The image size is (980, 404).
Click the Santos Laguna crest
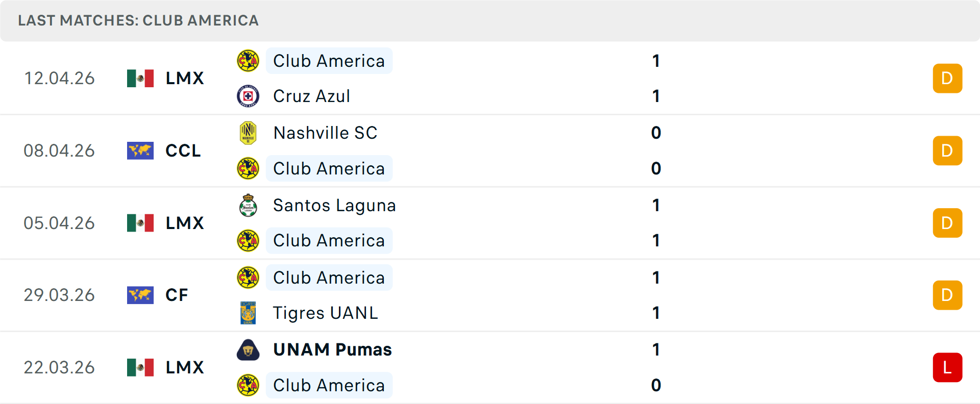point(248,205)
